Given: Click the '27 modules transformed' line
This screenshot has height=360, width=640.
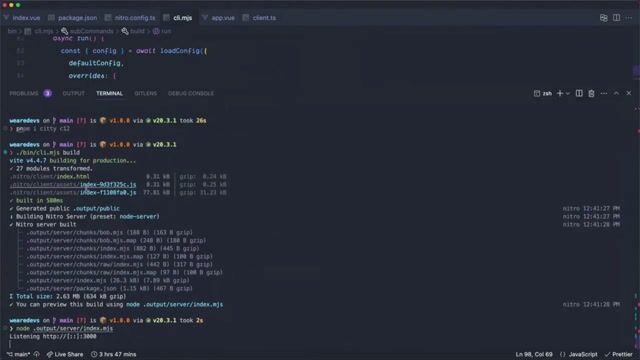Looking at the screenshot, I should click(x=51, y=168).
